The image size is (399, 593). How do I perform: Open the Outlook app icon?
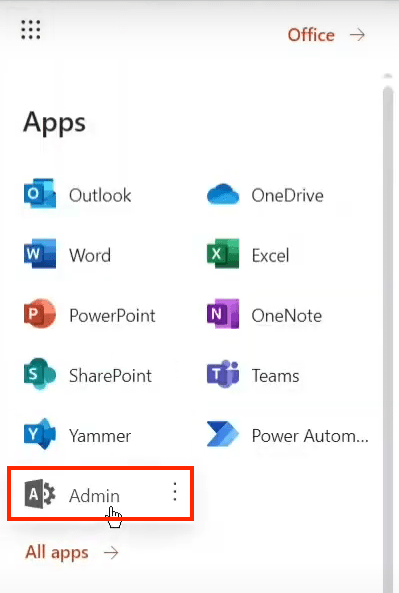coord(40,194)
